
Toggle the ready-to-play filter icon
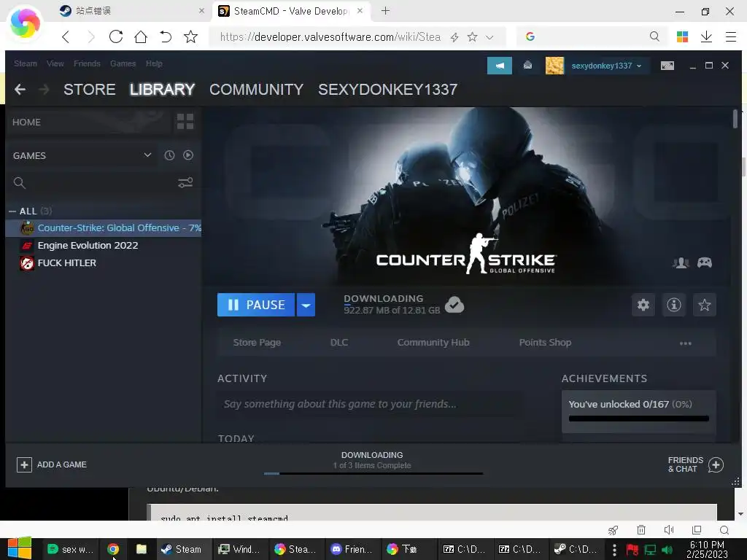[x=188, y=155]
